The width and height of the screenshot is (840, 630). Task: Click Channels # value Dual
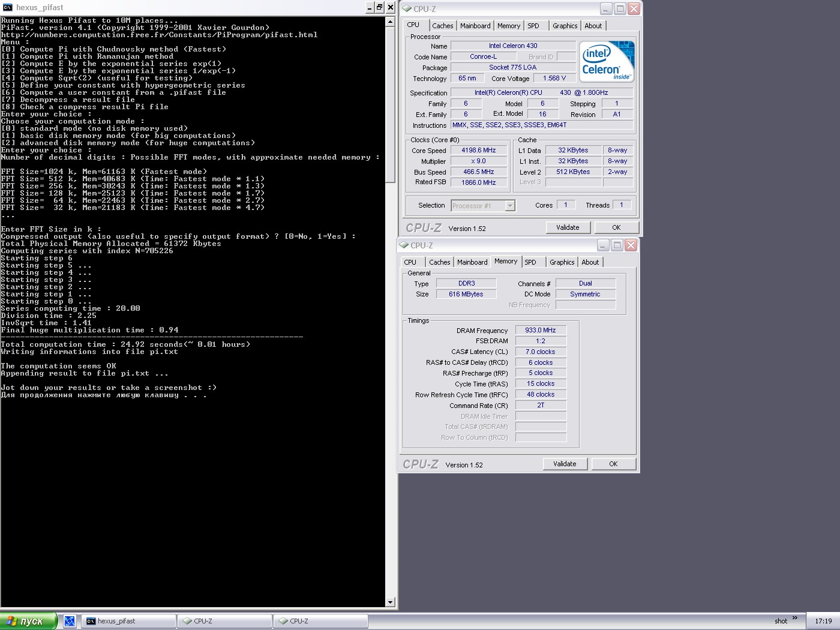coord(586,283)
